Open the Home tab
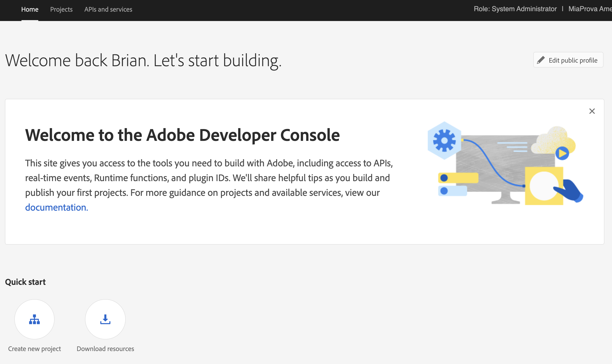Viewport: 612px width, 364px height. (30, 10)
